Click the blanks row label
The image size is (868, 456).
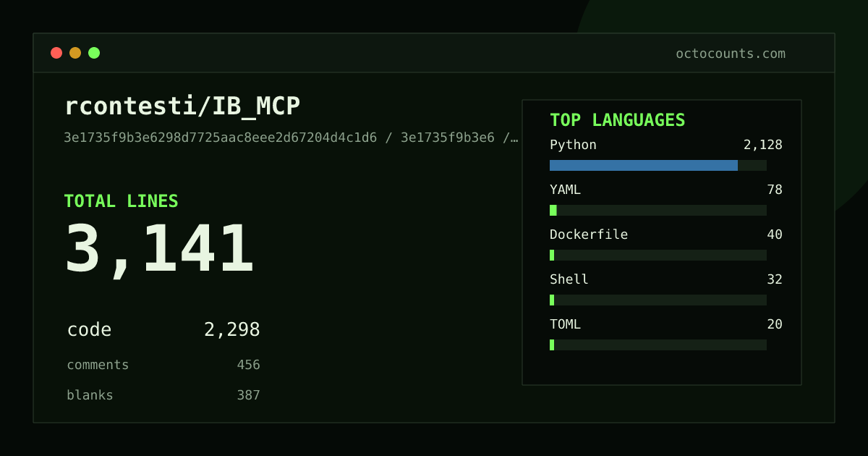pyautogui.click(x=90, y=395)
